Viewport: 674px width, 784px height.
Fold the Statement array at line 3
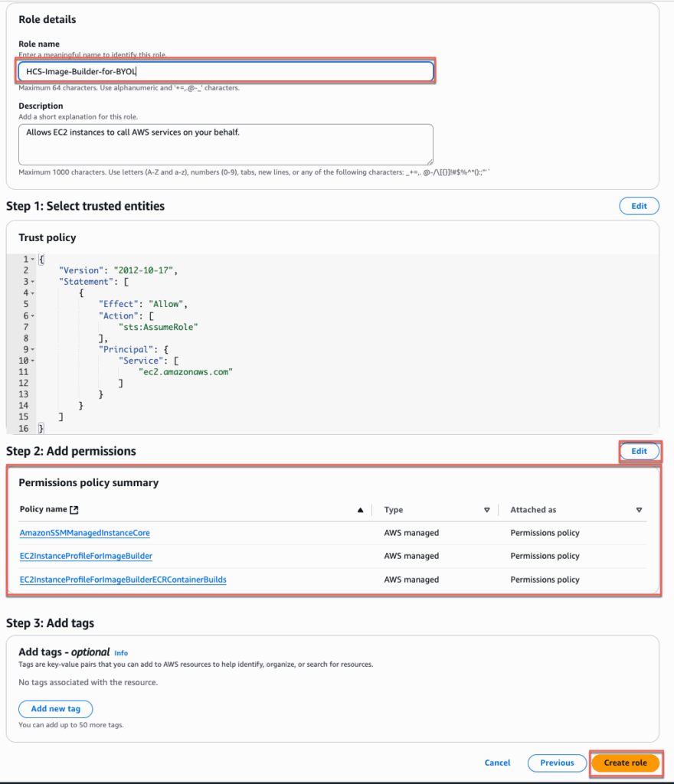[x=34, y=282]
